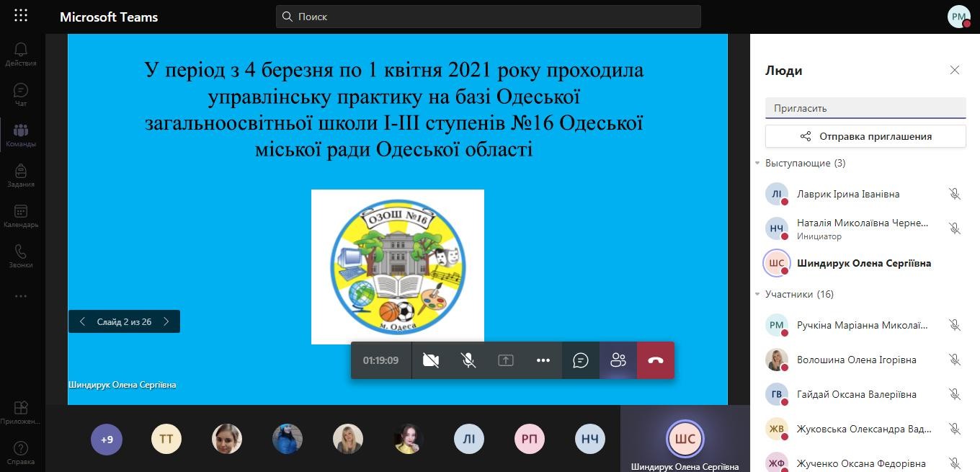Open the Календарь view
Screen dimensions: 980x472
click(x=21, y=215)
